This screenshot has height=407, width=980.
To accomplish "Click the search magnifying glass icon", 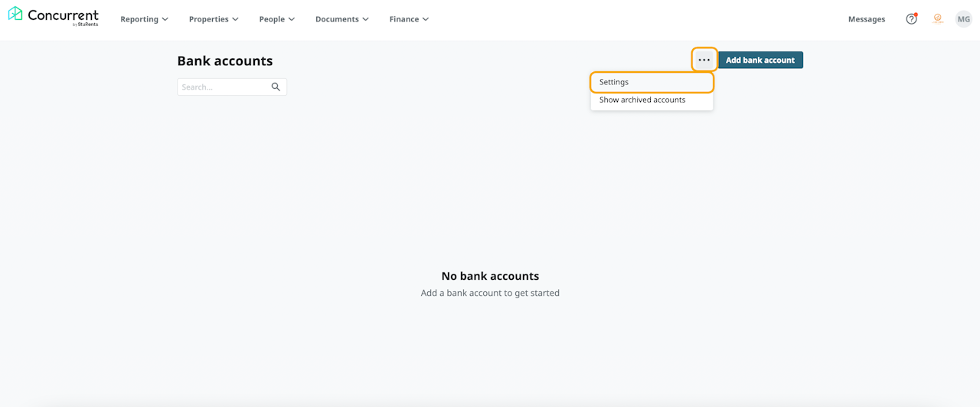I will (x=276, y=87).
